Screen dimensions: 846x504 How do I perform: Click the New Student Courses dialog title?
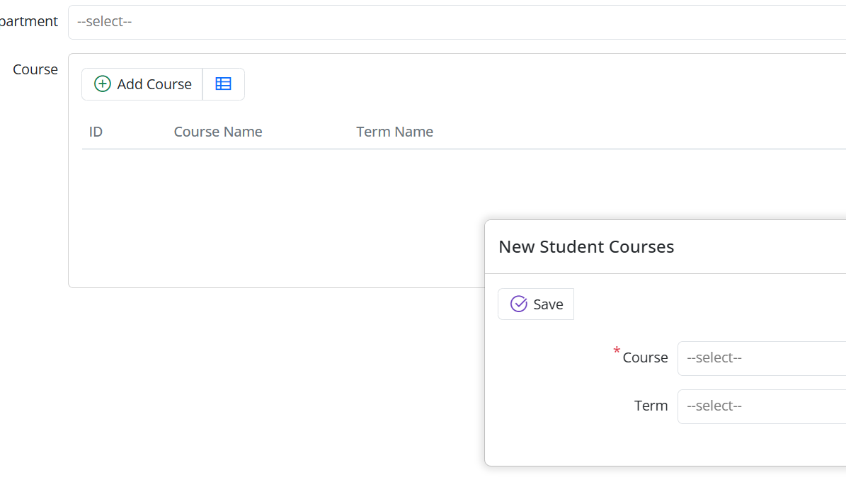[586, 247]
